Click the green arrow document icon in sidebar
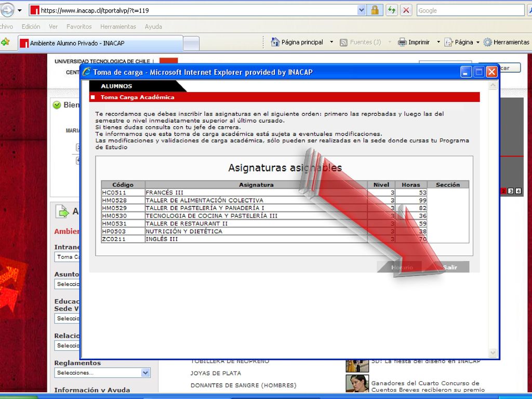 point(62,211)
